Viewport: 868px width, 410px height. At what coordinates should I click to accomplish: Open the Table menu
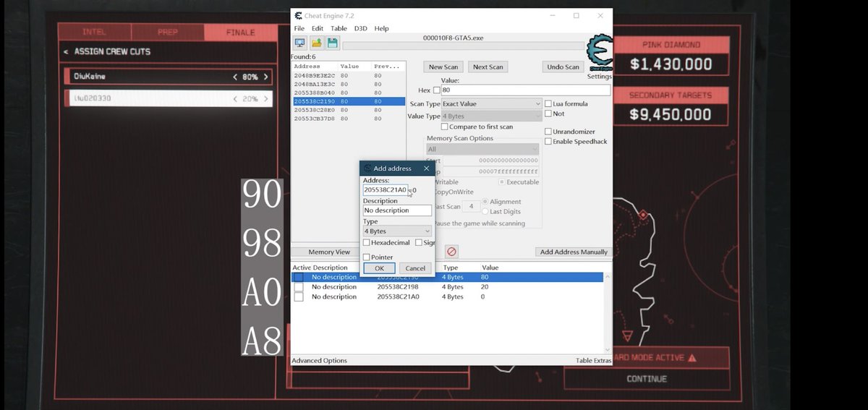[x=339, y=28]
